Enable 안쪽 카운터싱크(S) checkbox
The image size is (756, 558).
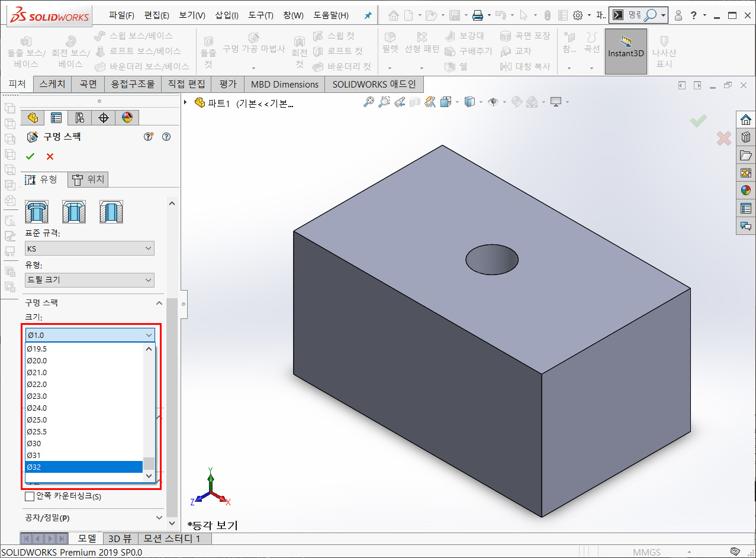pos(30,496)
